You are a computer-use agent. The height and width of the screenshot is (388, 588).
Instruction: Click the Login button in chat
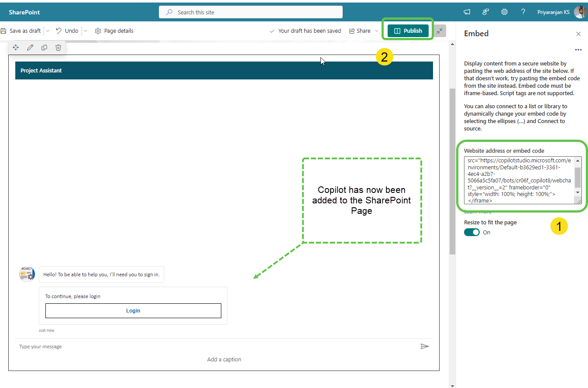[133, 311]
